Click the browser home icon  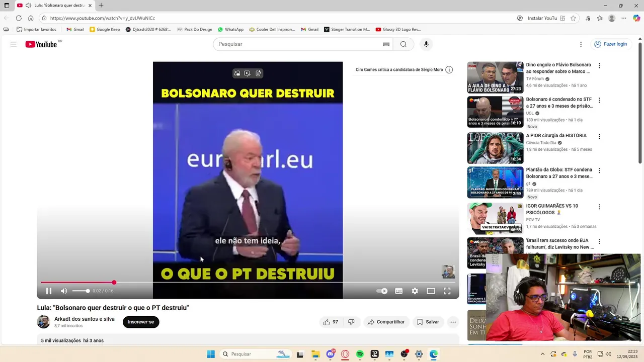31,18
